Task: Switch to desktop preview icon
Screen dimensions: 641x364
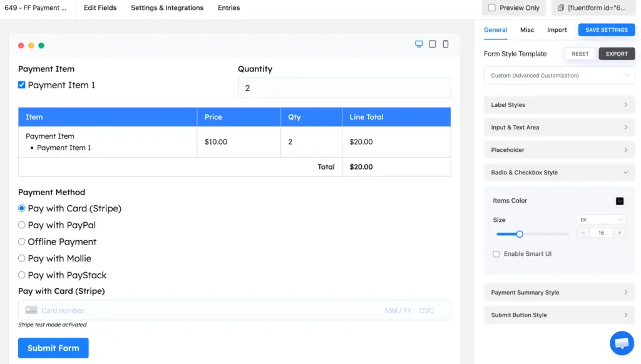Action: click(419, 44)
